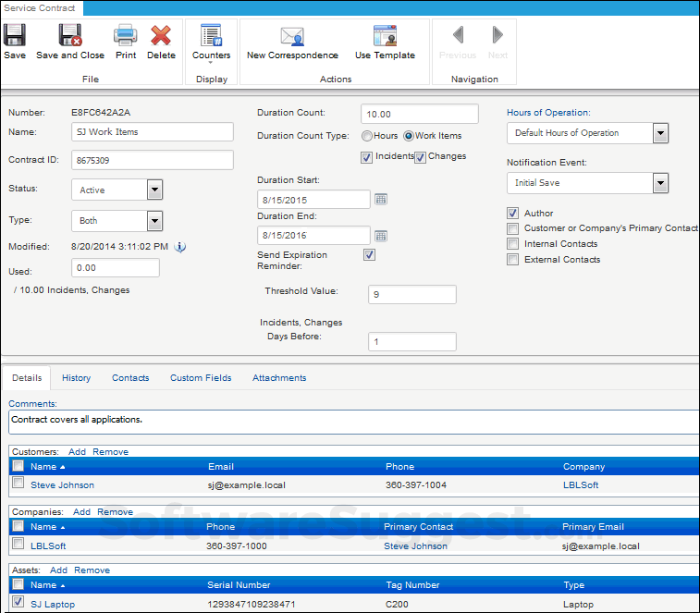Screen dimensions: 700x613
Task: Click the Threshold Value input field
Action: click(x=411, y=294)
